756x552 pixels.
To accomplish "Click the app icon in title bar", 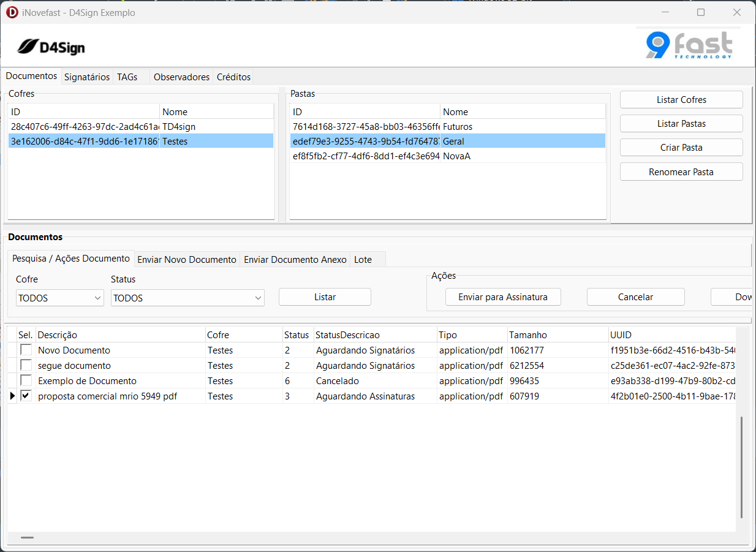I will (12, 12).
